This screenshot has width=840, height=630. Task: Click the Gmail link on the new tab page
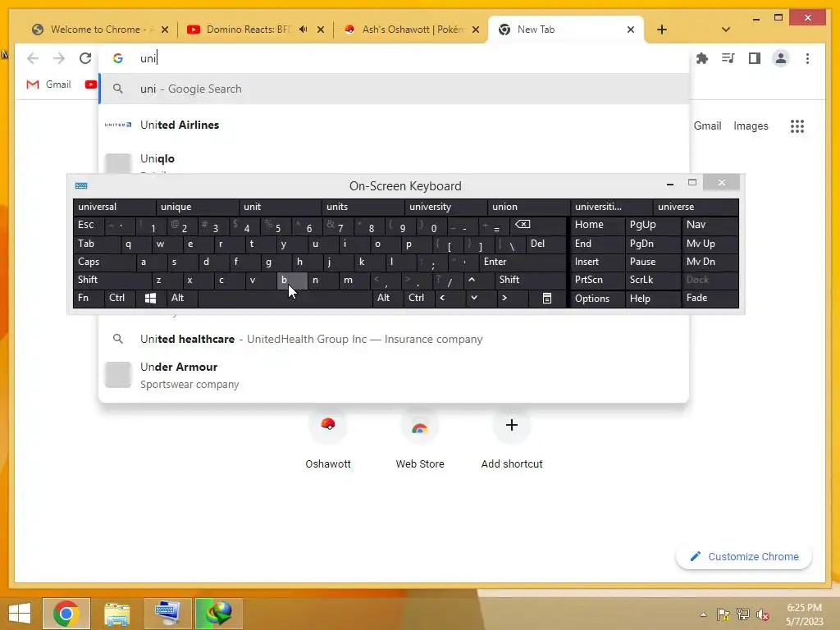pos(707,126)
